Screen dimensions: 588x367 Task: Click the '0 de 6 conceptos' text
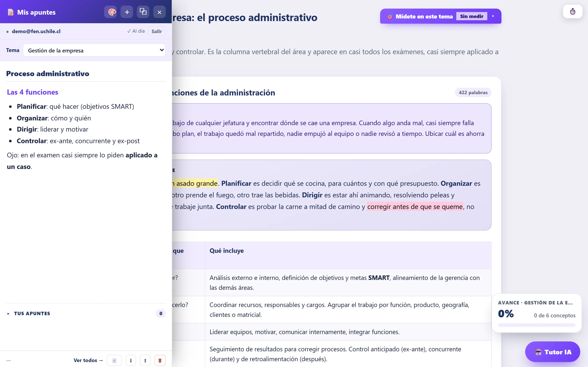click(554, 315)
